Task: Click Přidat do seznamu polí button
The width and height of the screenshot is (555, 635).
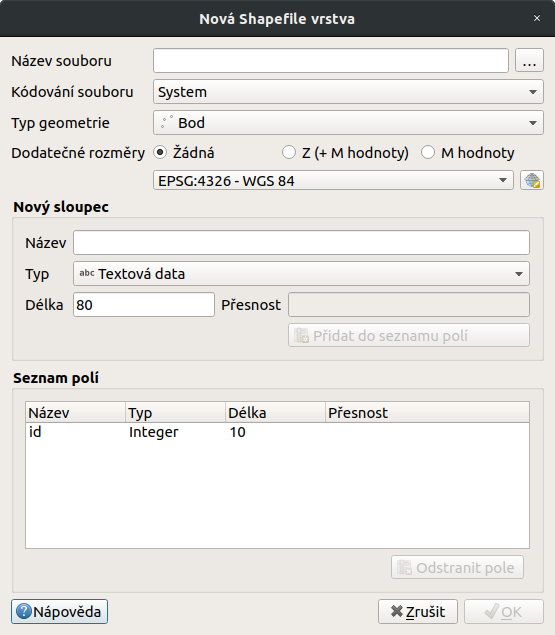Action: tap(409, 335)
